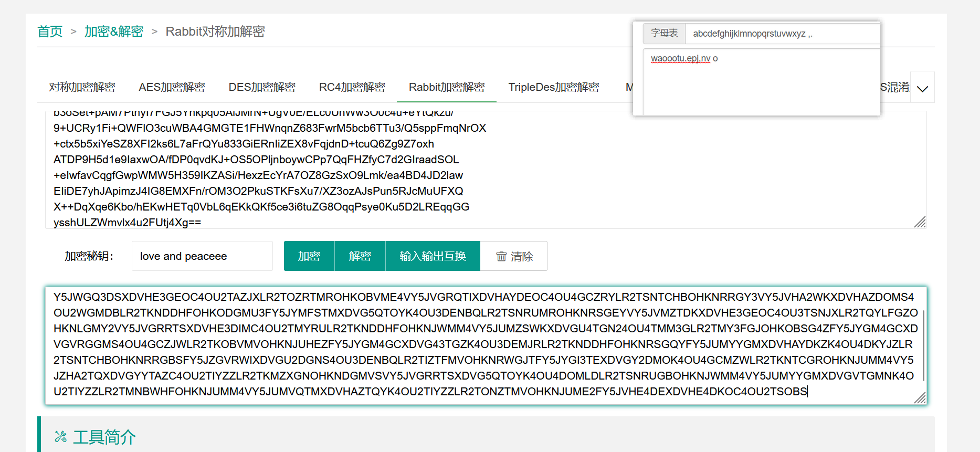Click the trash icon on clear button
Screen dimensions: 980x452
pyautogui.click(x=501, y=256)
